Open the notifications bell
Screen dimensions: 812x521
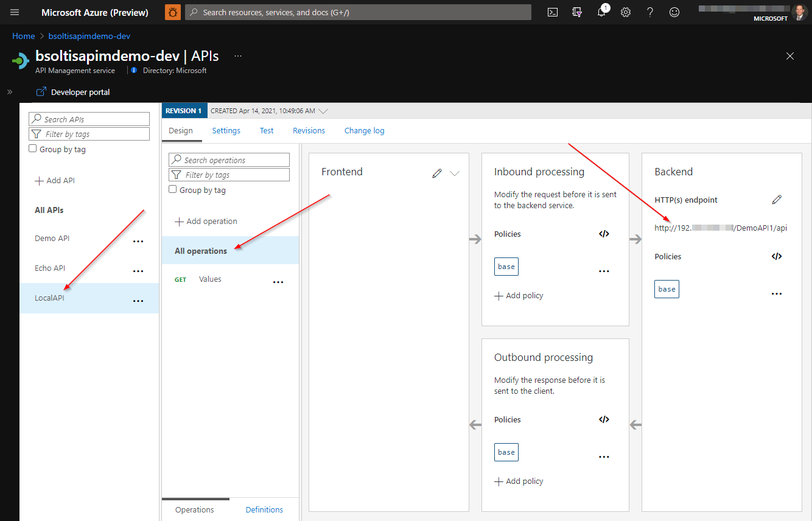point(601,12)
